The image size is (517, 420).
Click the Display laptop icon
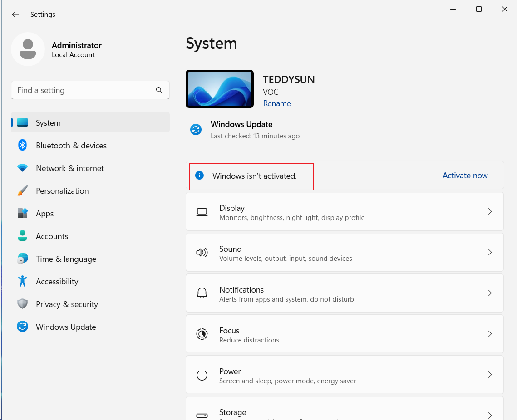click(202, 212)
